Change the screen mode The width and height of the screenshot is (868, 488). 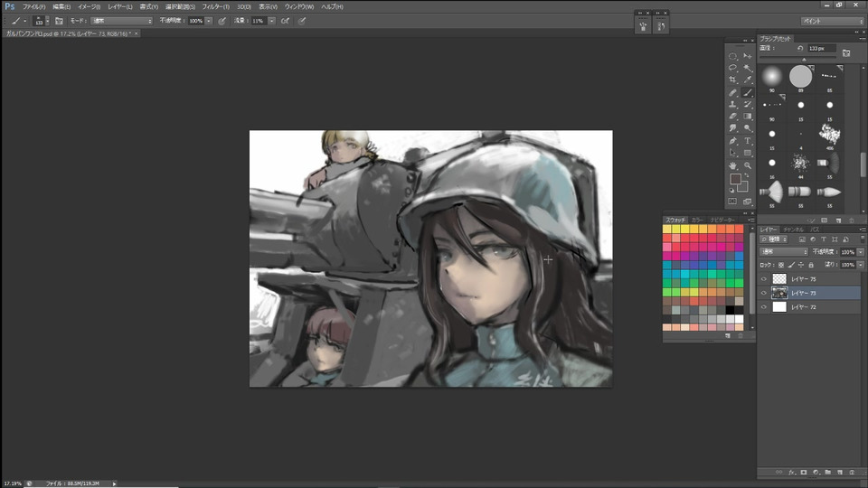748,202
